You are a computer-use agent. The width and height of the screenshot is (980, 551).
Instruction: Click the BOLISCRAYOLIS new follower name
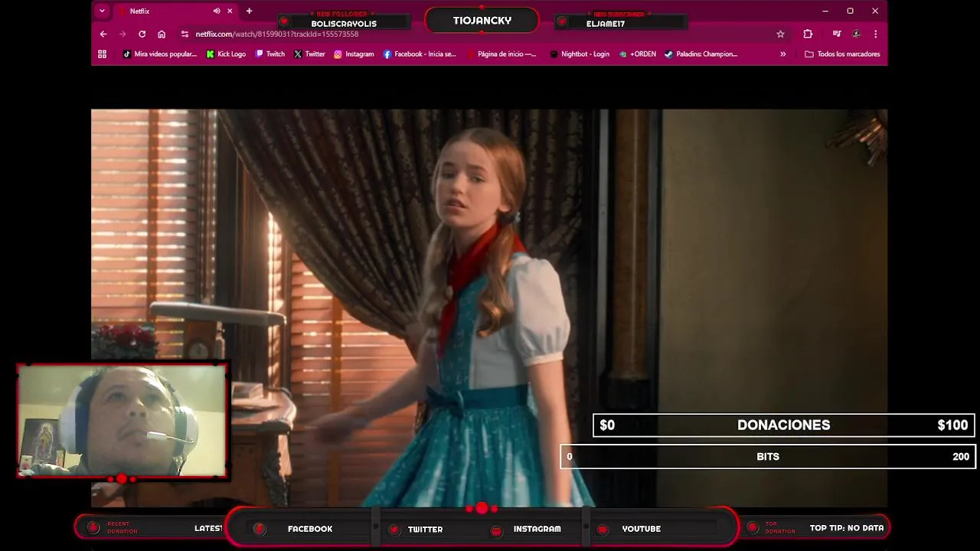pyautogui.click(x=344, y=24)
